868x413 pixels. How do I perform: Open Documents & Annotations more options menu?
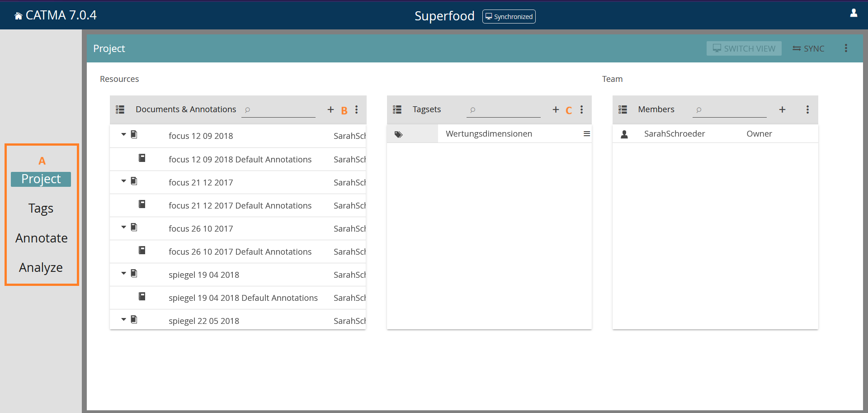(x=357, y=109)
